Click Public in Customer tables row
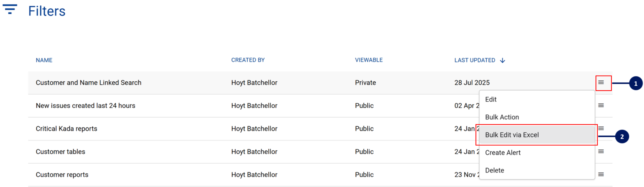The height and width of the screenshot is (187, 644). tap(364, 152)
